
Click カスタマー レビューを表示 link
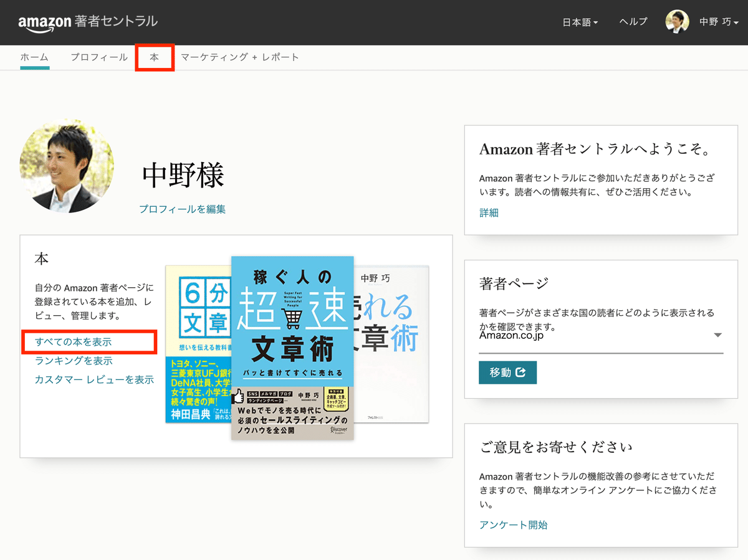pyautogui.click(x=94, y=379)
